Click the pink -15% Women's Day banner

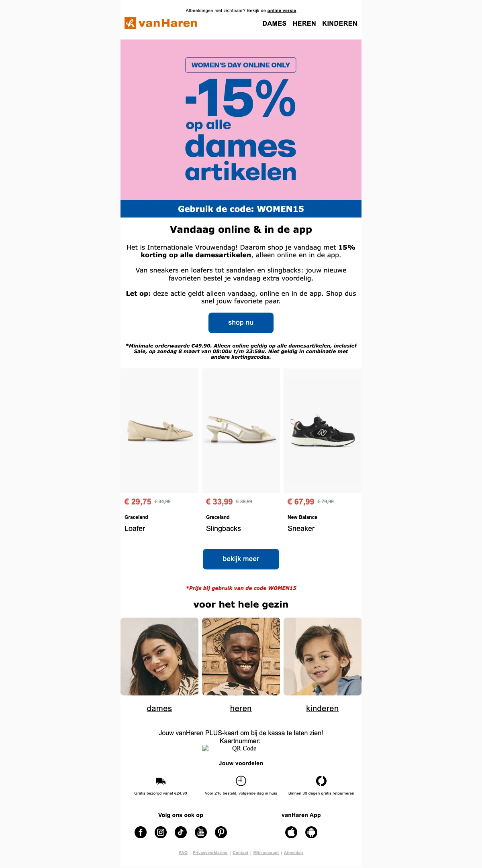(x=241, y=120)
